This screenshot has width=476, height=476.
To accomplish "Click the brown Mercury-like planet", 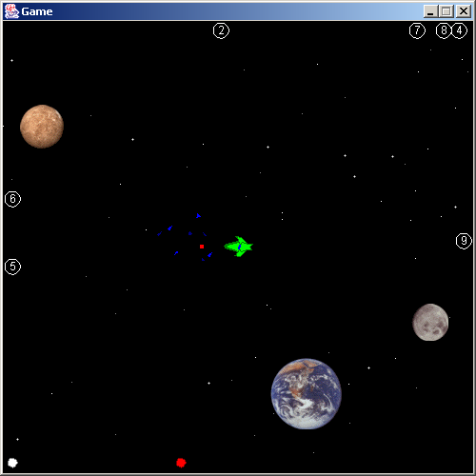I will 42,127.
